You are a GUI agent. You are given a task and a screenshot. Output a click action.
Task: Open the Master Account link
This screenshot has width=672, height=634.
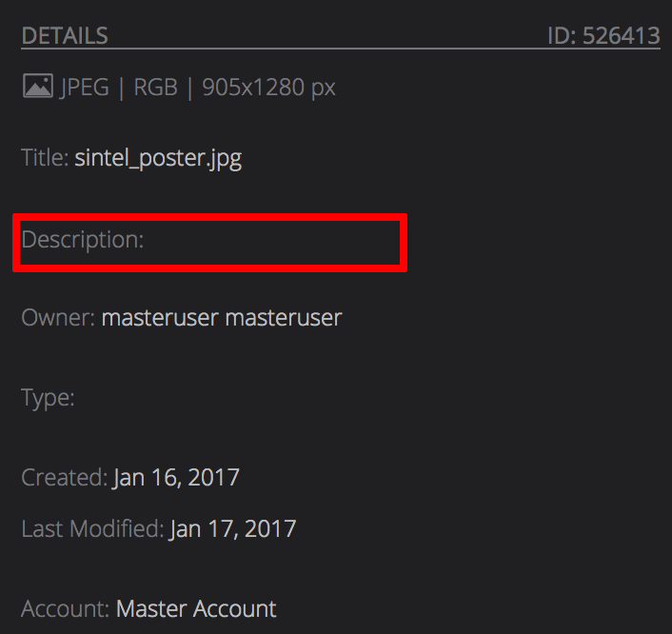[196, 608]
